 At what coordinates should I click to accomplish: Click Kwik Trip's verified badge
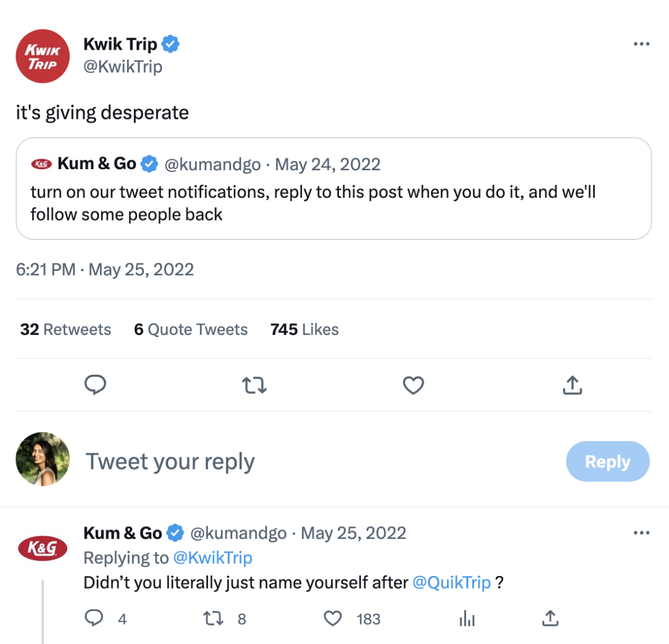[x=170, y=43]
